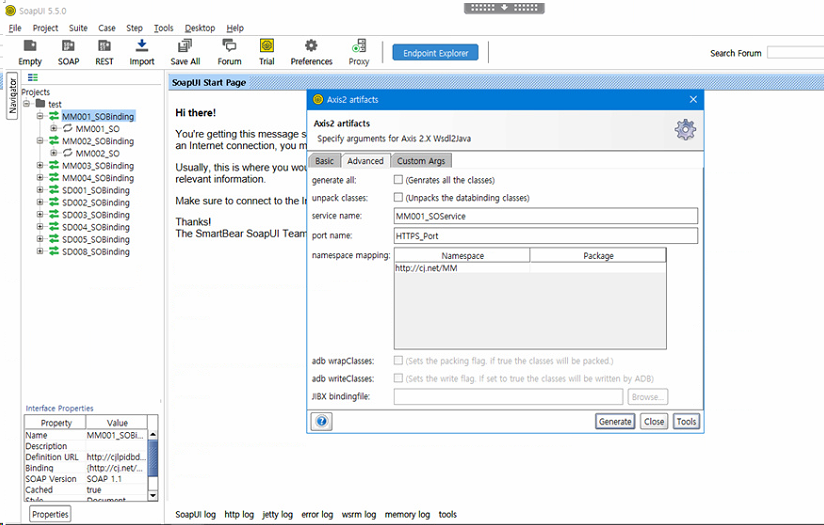
Task: Click Save All in the toolbar
Action: point(185,53)
